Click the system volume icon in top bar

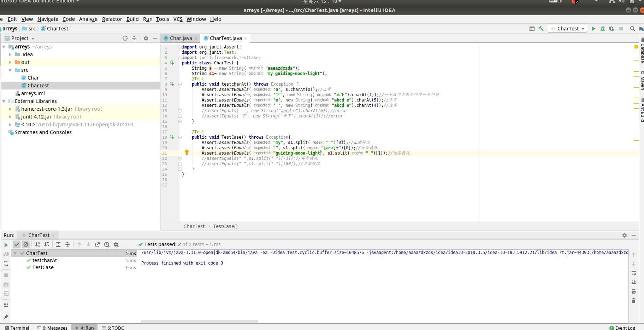click(621, 2)
